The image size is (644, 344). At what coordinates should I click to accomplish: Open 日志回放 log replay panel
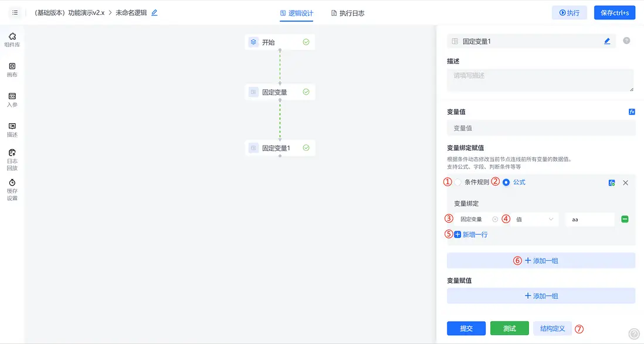point(12,158)
